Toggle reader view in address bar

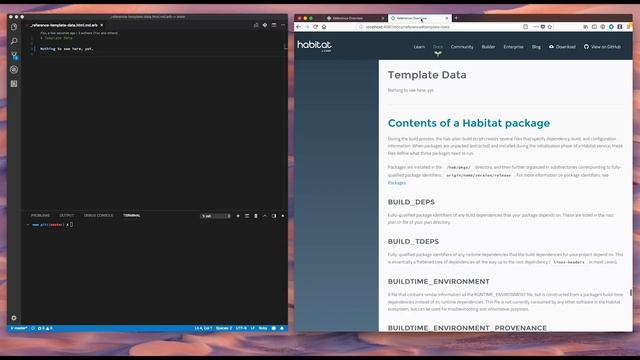point(526,27)
